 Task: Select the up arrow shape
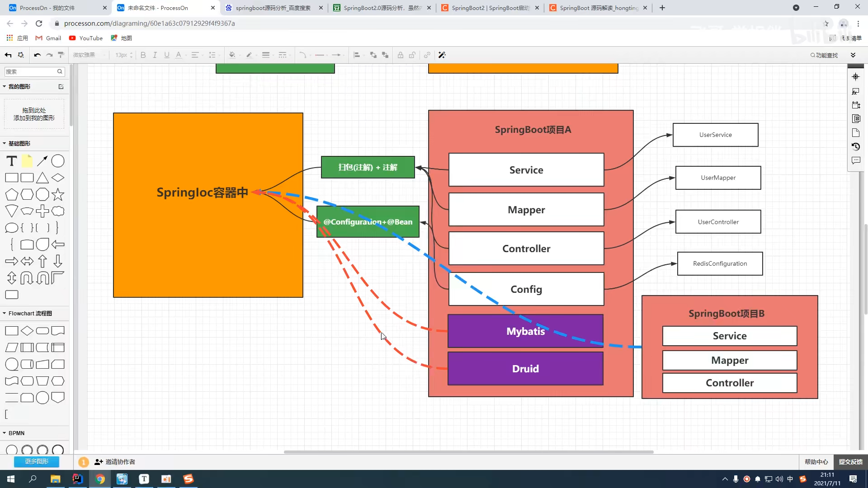coord(42,261)
